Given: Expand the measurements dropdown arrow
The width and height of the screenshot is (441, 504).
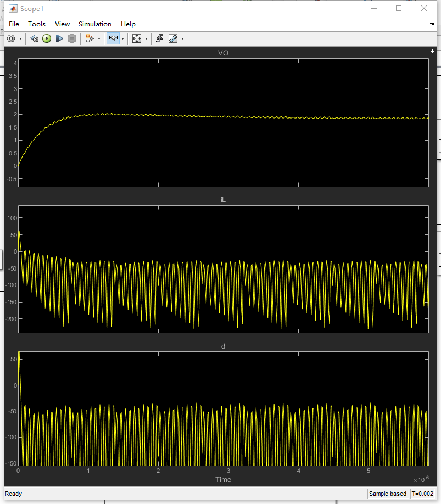Looking at the screenshot, I should point(182,38).
